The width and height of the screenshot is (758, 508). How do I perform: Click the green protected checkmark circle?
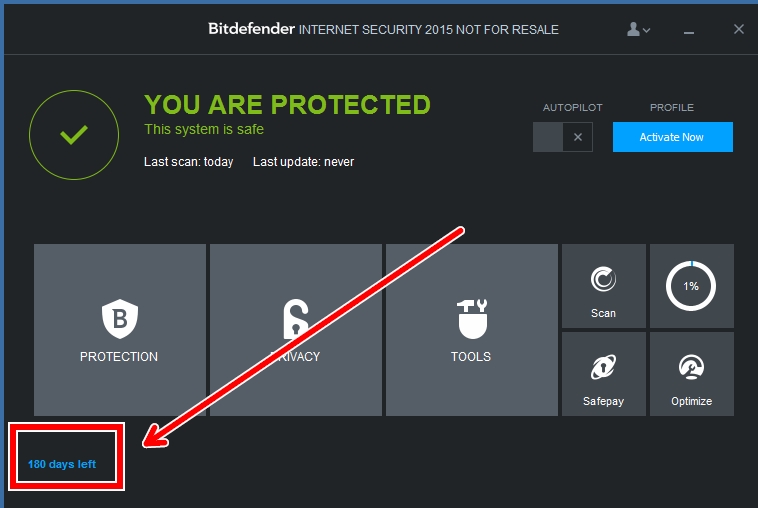74,135
